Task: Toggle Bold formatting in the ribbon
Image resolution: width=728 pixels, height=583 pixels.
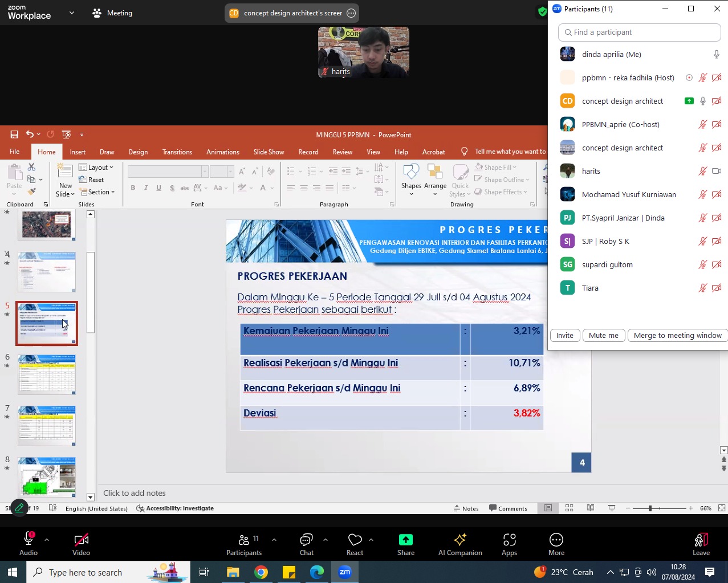Action: click(133, 188)
